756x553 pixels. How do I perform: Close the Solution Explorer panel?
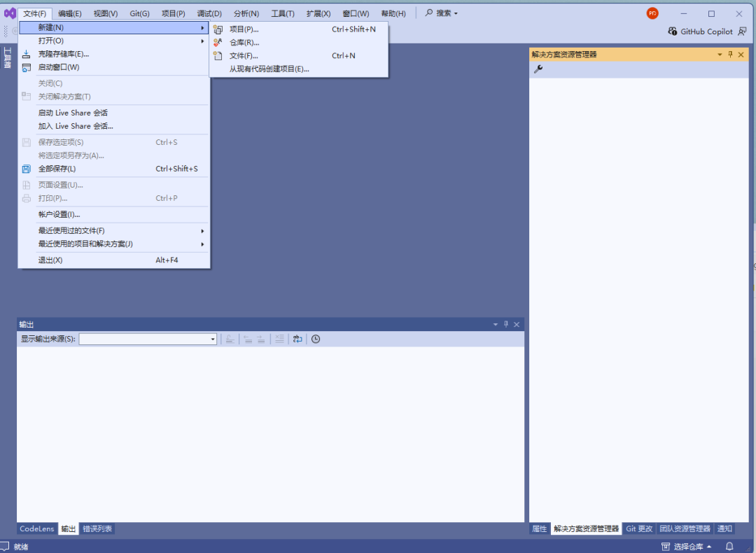(x=741, y=55)
